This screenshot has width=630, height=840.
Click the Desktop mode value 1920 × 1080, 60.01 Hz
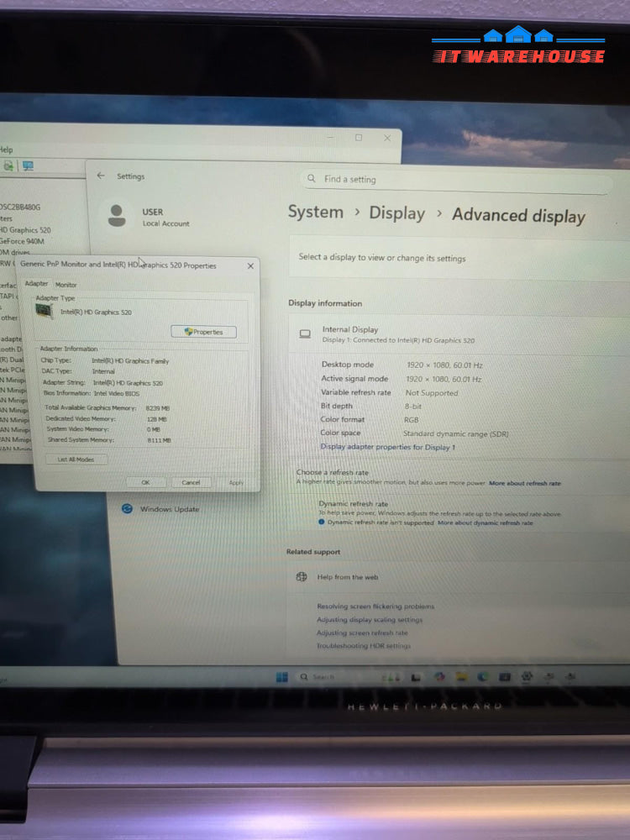click(x=444, y=365)
